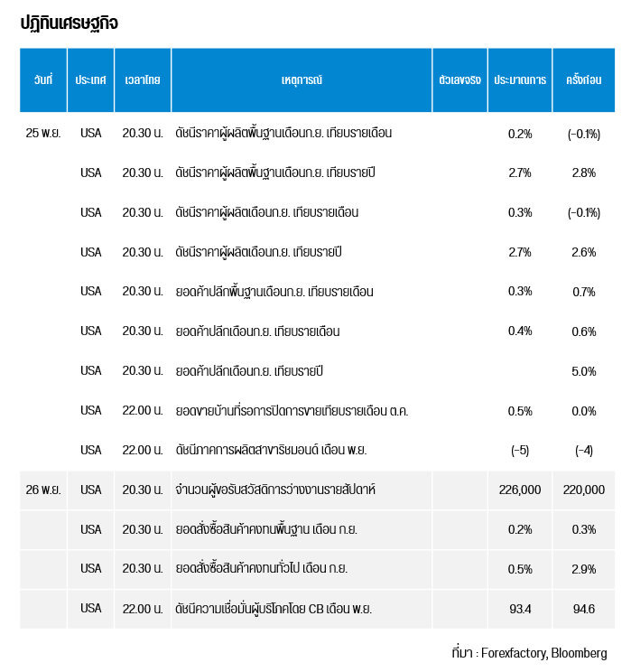The image size is (631, 672).
Task: Select the 25 พ.ย. date cell
Action: point(43,134)
